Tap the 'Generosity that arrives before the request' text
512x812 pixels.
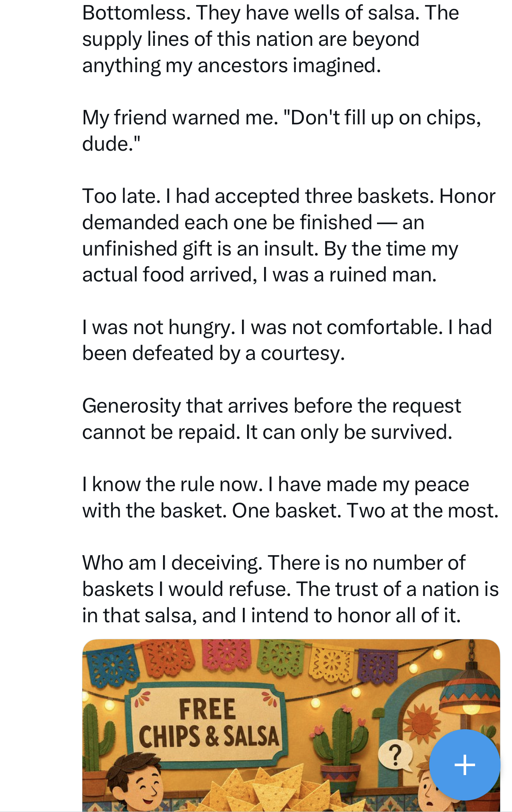click(x=272, y=419)
